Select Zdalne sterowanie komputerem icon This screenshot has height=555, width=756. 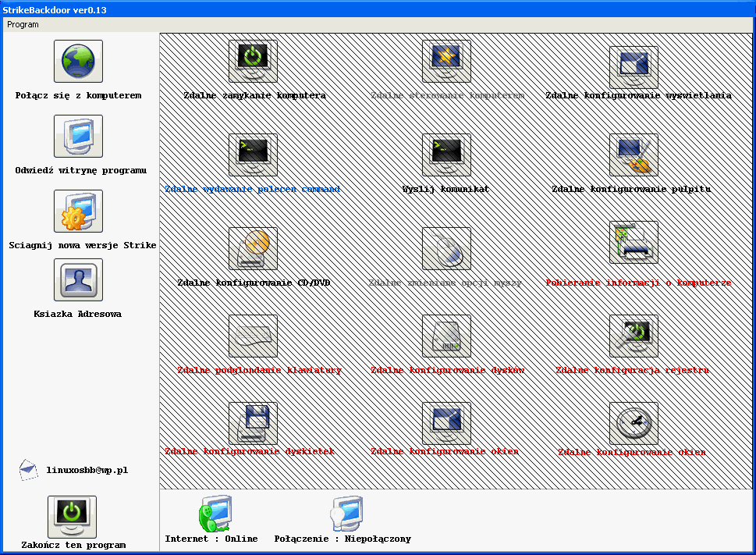pyautogui.click(x=445, y=61)
